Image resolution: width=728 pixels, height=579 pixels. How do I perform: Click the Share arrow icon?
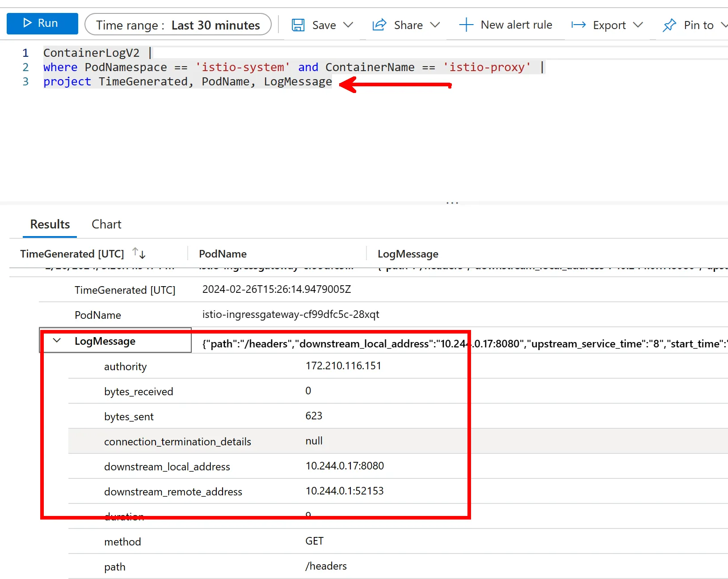pyautogui.click(x=379, y=25)
